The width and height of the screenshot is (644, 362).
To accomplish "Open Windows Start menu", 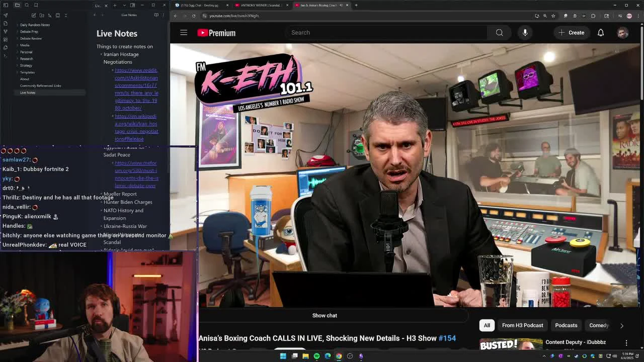I will [x=283, y=356].
